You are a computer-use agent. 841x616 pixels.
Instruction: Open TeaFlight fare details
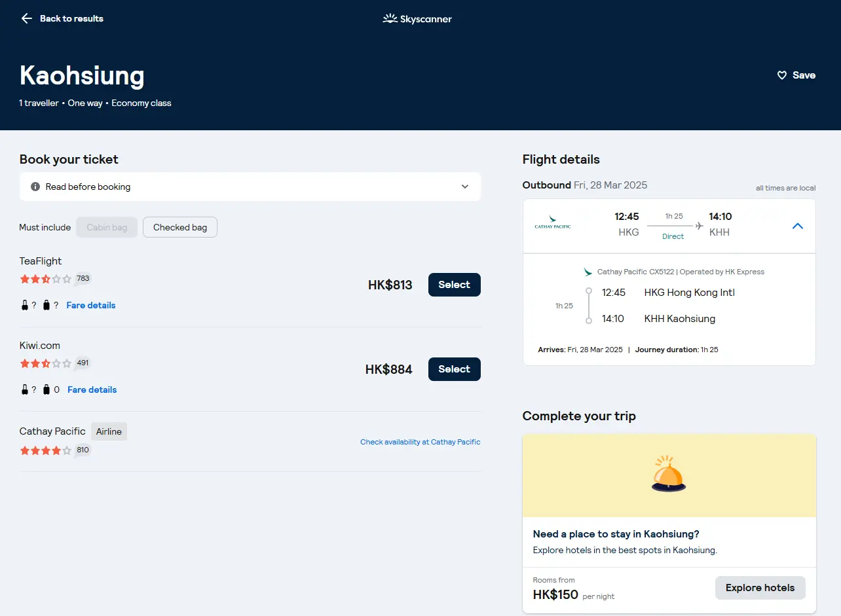point(91,305)
